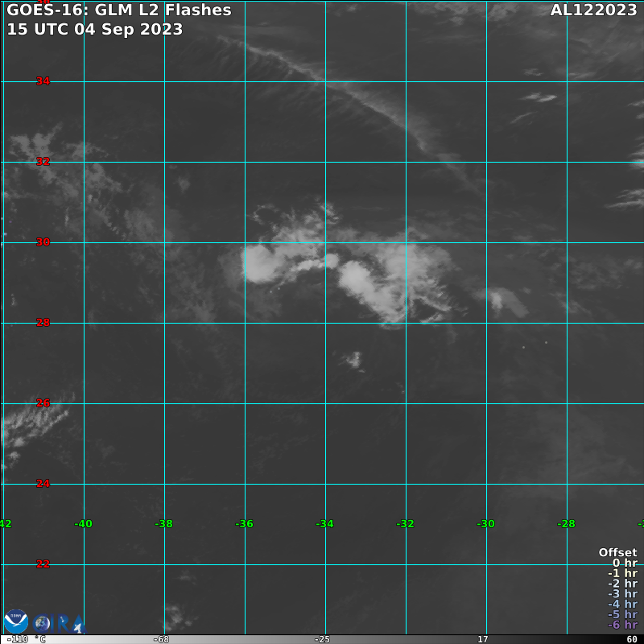Click the '-4 hr' legend entry
This screenshot has width=644, height=644.
pos(622,605)
